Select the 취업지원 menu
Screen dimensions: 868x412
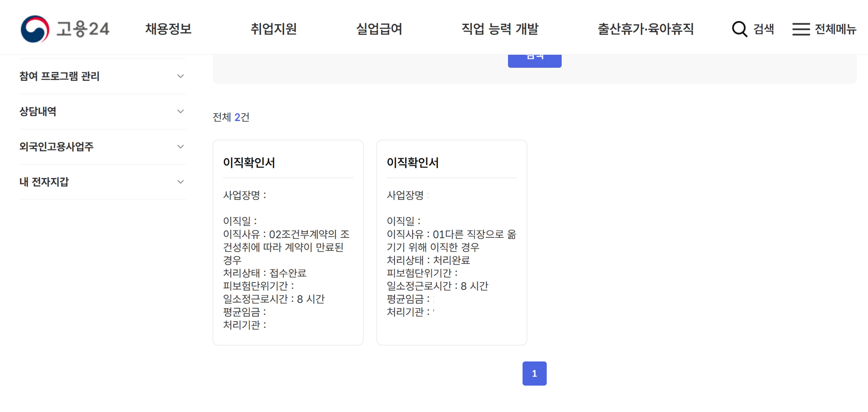pos(274,29)
